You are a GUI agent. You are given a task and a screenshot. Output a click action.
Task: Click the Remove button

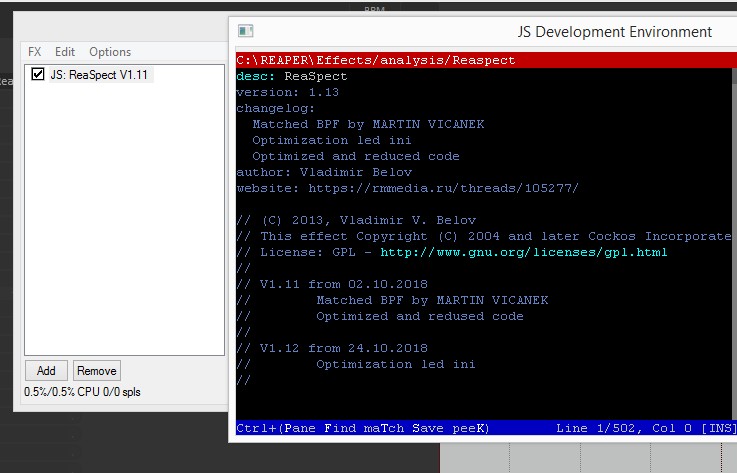tap(97, 371)
